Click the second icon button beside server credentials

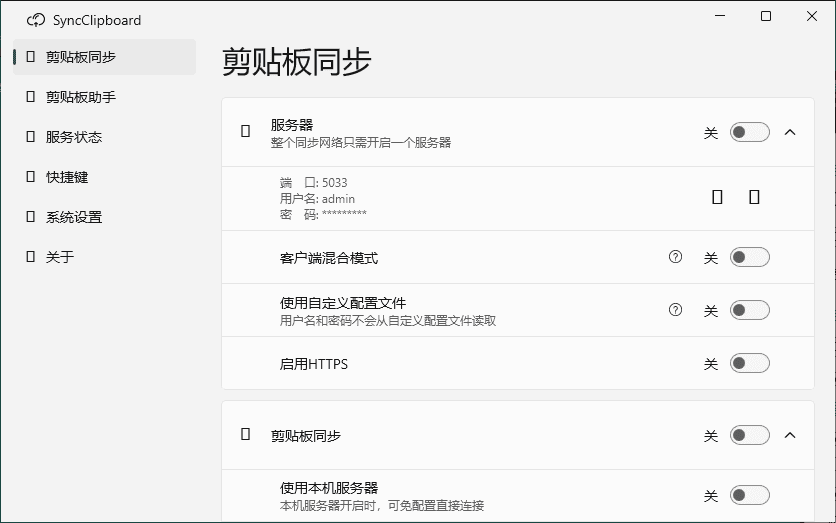(754, 198)
